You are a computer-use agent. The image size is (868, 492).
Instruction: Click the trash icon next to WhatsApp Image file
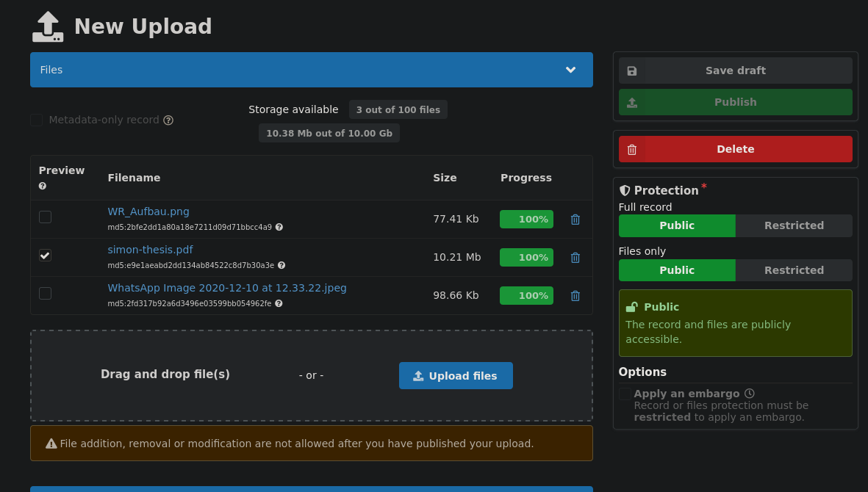click(x=575, y=295)
